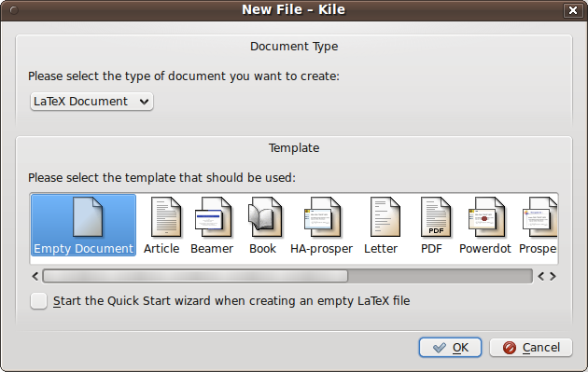The width and height of the screenshot is (588, 372).
Task: Select the Letter template icon
Action: (385, 217)
